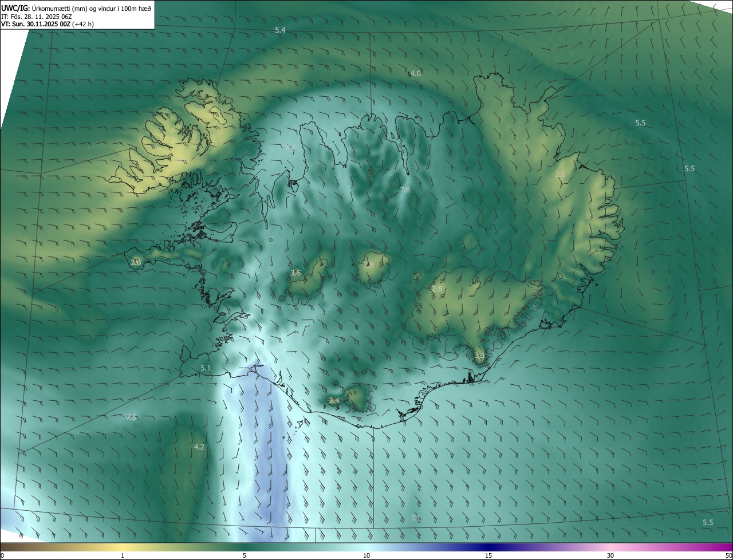Click the 2.6 value label on Snæfellsnes peninsula tip
This screenshot has height=560, width=733.
click(x=136, y=262)
